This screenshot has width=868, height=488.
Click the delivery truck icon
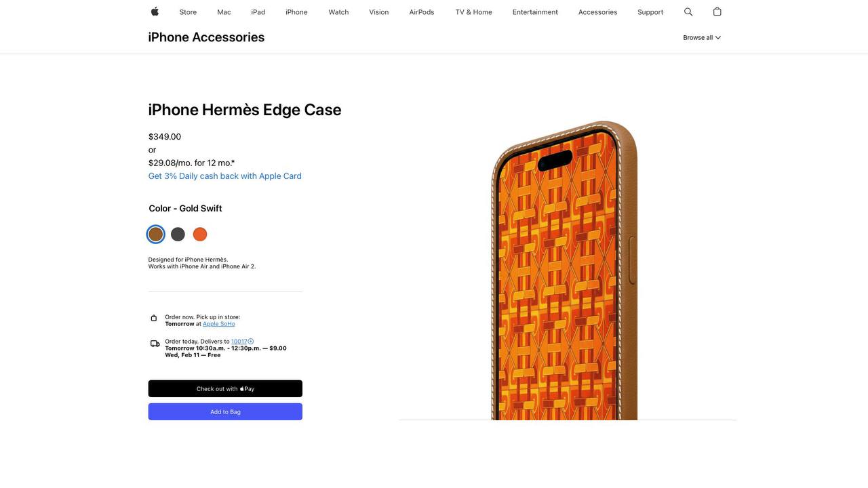(155, 344)
